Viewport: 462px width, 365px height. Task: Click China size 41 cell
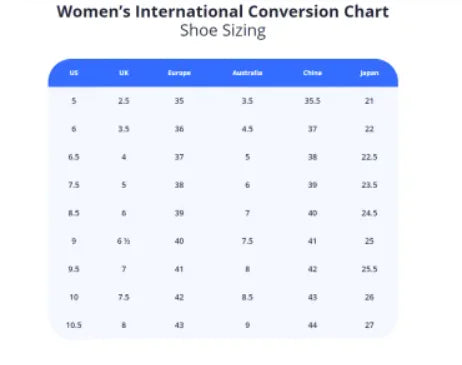(x=312, y=241)
